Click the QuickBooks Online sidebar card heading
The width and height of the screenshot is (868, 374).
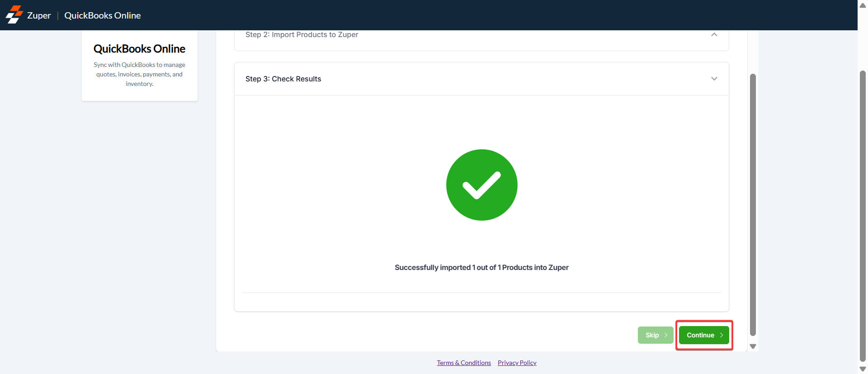[139, 48]
